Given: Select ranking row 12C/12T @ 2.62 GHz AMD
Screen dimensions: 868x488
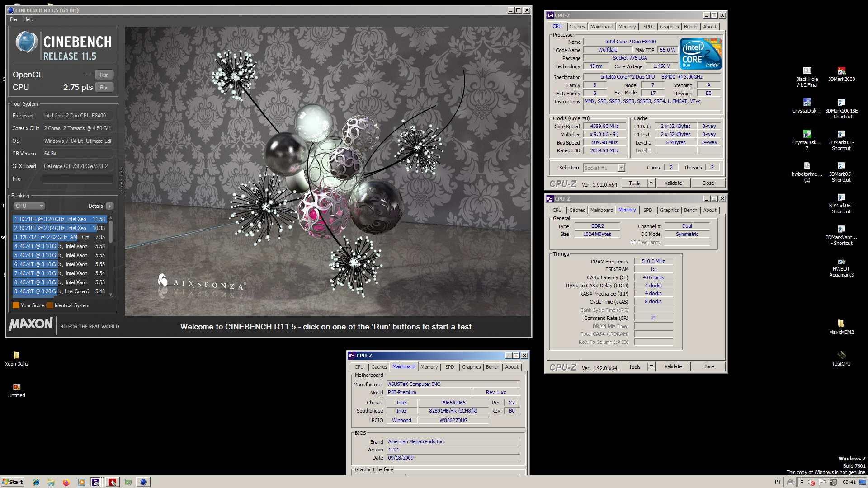Looking at the screenshot, I should [60, 237].
